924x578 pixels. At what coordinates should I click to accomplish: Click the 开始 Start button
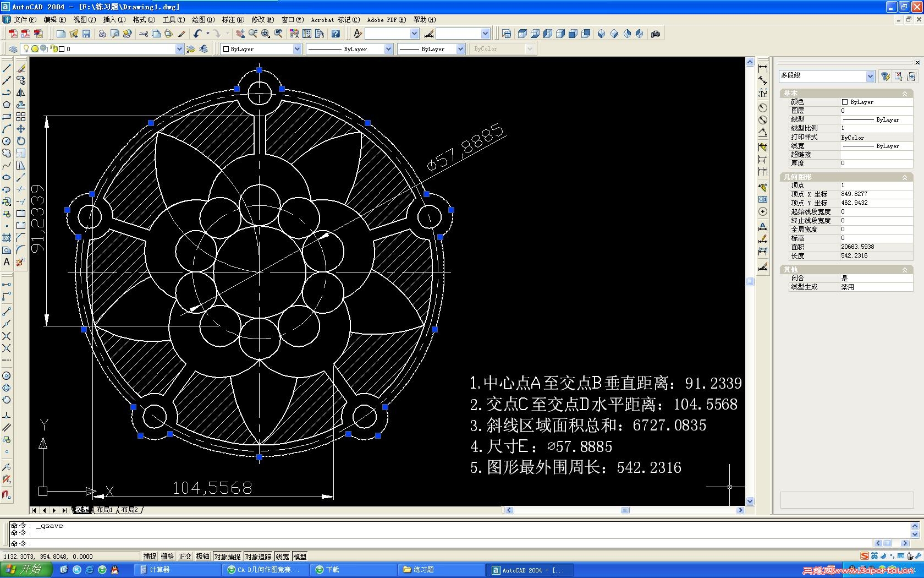[26, 570]
